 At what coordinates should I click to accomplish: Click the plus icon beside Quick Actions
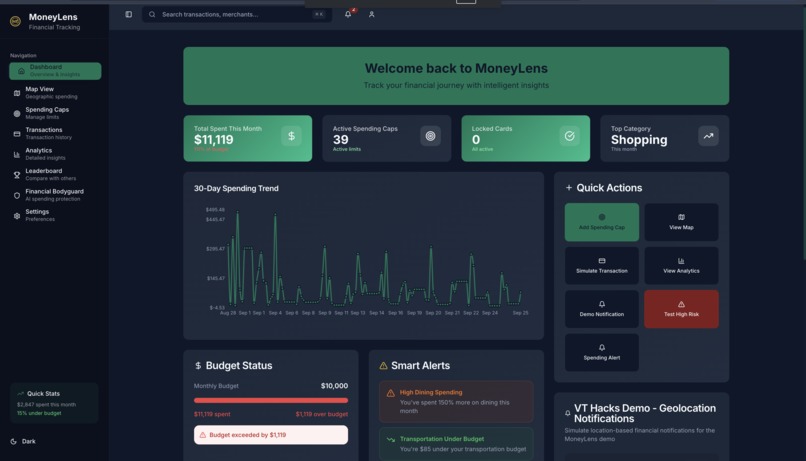tap(569, 188)
